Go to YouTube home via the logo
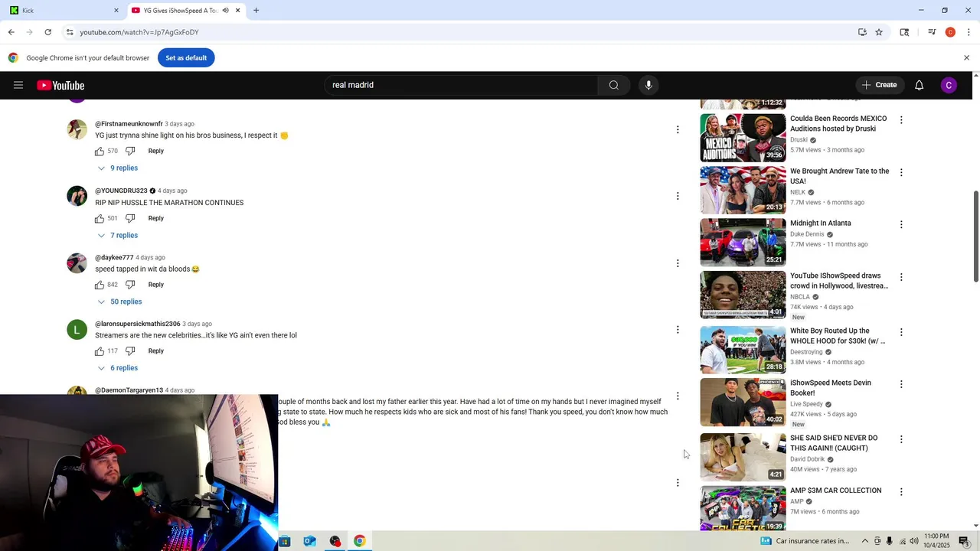Viewport: 980px width, 551px height. click(60, 85)
